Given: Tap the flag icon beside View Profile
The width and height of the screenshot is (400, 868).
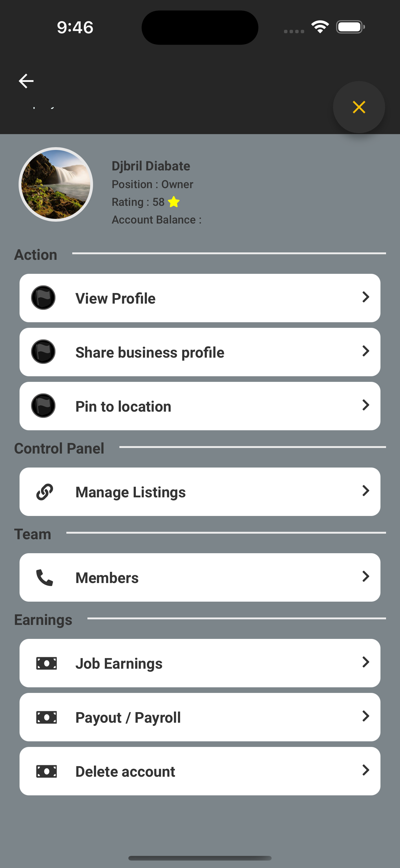Looking at the screenshot, I should (43, 298).
